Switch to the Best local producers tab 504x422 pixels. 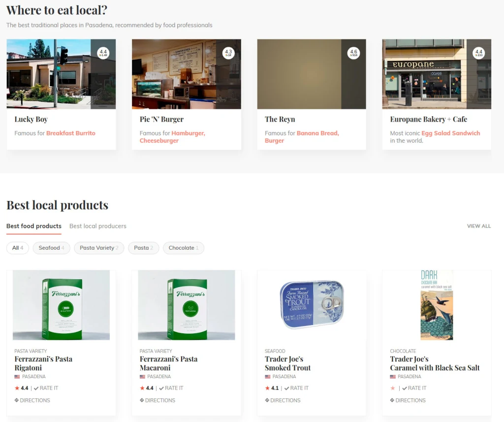point(98,226)
